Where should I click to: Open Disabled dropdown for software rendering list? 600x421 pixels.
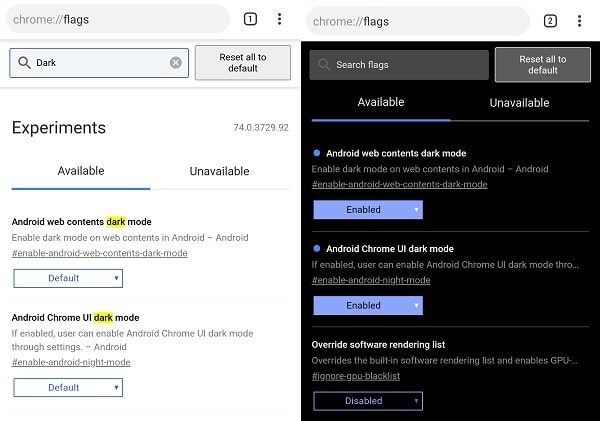point(368,401)
